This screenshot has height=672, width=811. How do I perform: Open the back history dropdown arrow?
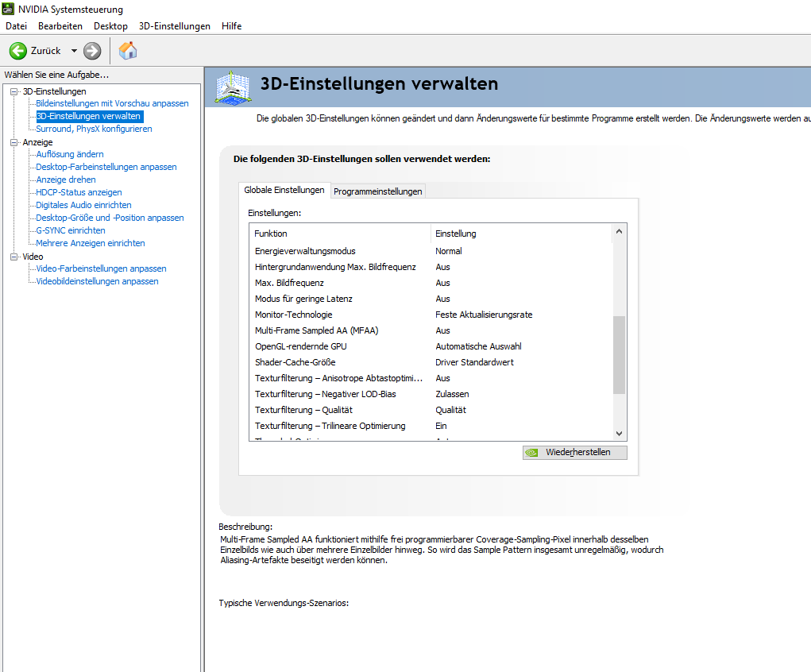tap(74, 51)
